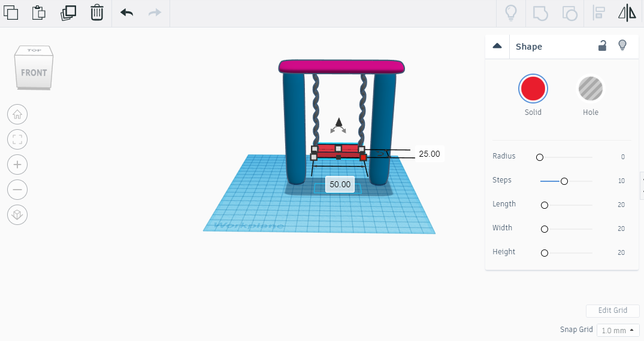The height and width of the screenshot is (341, 644).
Task: Select the red corner resize handle
Action: pos(363,157)
